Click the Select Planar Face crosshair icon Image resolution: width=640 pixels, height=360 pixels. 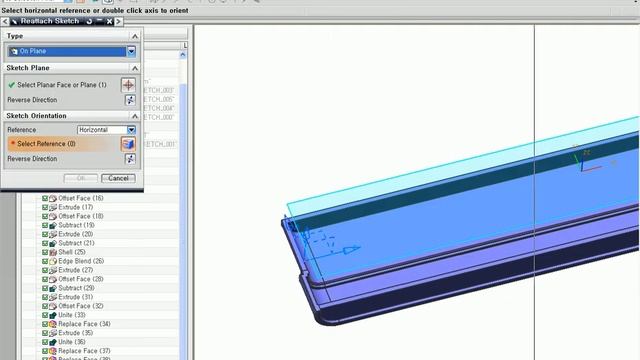[128, 85]
